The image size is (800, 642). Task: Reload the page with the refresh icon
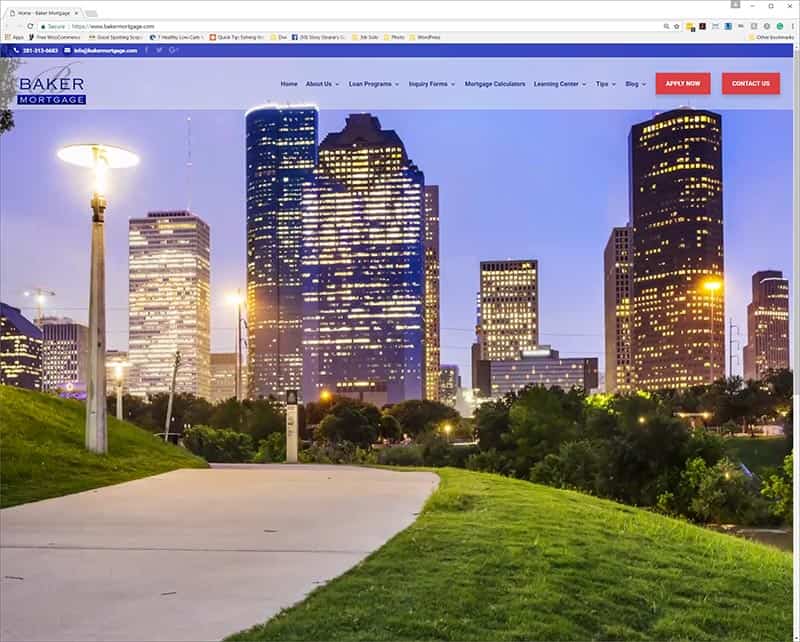pyautogui.click(x=30, y=26)
